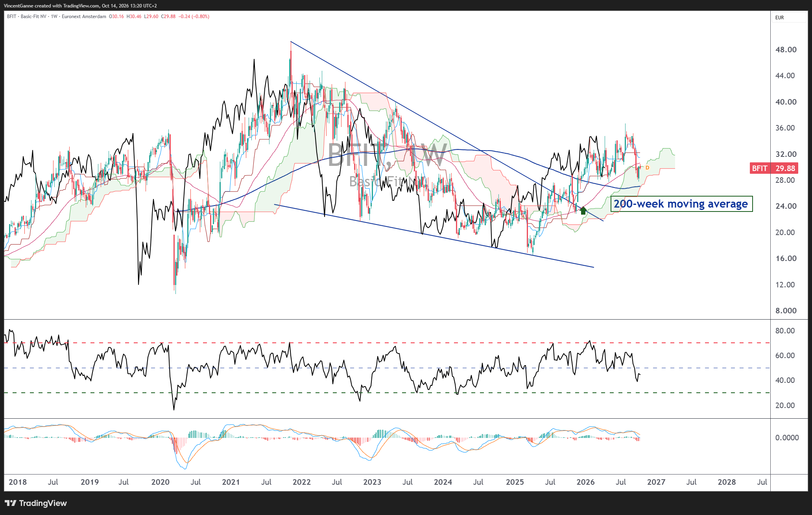Click the 24.00 price axis label

[x=786, y=206]
